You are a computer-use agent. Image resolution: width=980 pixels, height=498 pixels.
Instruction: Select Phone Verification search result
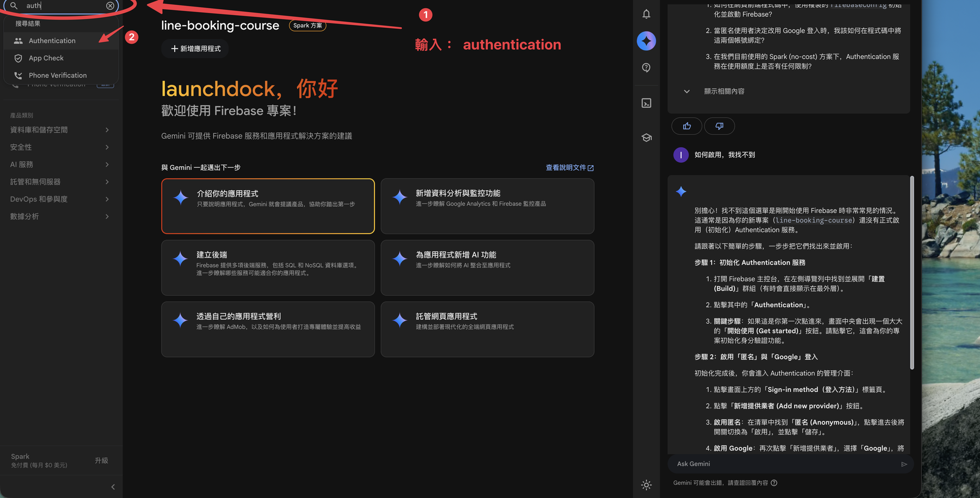tap(61, 76)
